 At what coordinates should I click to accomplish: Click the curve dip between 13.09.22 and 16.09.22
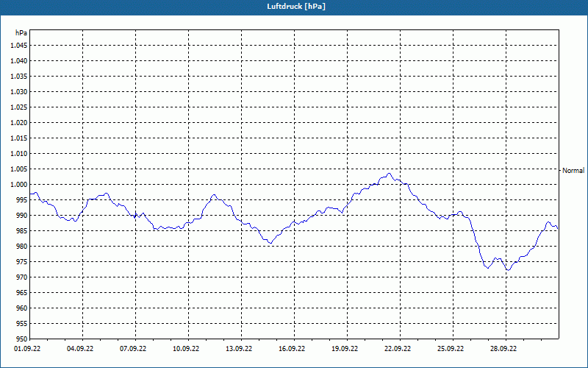(x=270, y=243)
